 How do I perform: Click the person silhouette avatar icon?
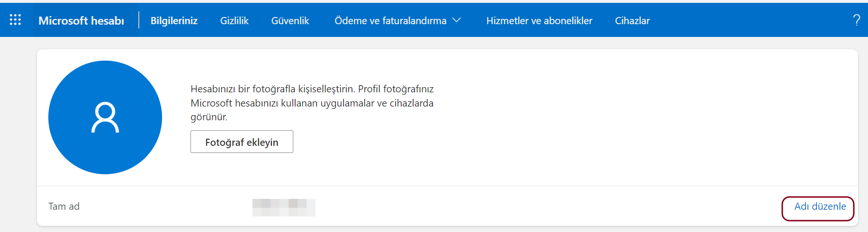tap(105, 117)
